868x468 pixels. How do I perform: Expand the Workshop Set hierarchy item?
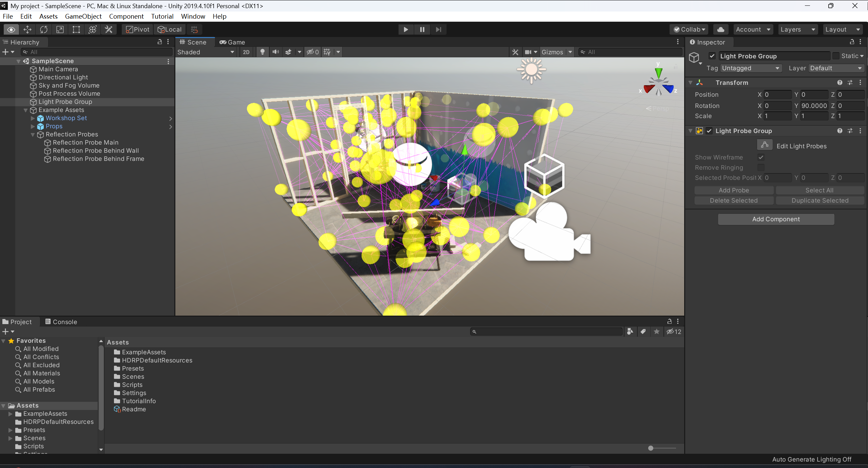[x=33, y=118]
